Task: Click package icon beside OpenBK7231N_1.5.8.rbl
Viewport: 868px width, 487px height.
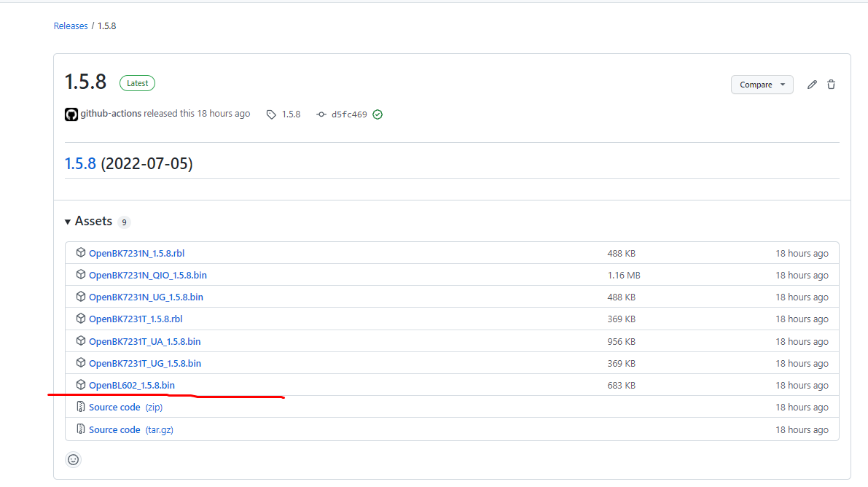Action: [x=81, y=253]
